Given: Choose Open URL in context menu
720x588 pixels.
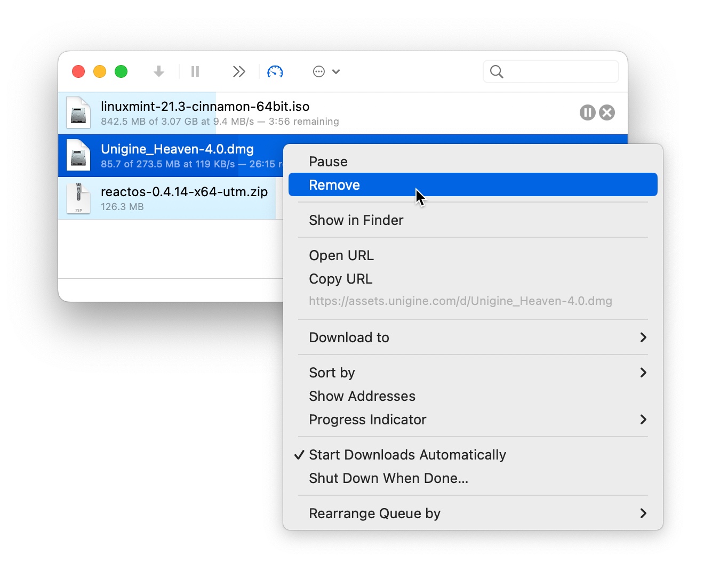Looking at the screenshot, I should pyautogui.click(x=473, y=255).
